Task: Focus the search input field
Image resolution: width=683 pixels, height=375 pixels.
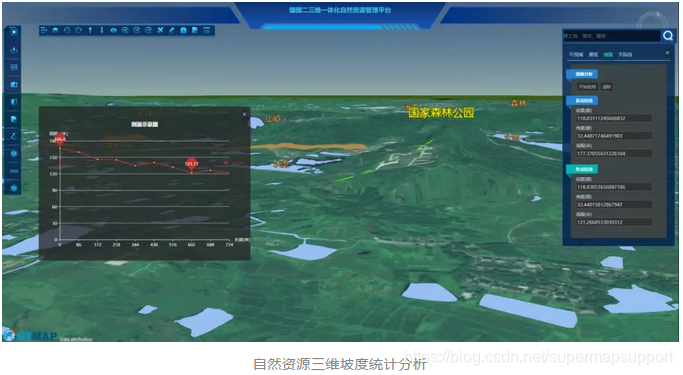Action: (x=612, y=36)
